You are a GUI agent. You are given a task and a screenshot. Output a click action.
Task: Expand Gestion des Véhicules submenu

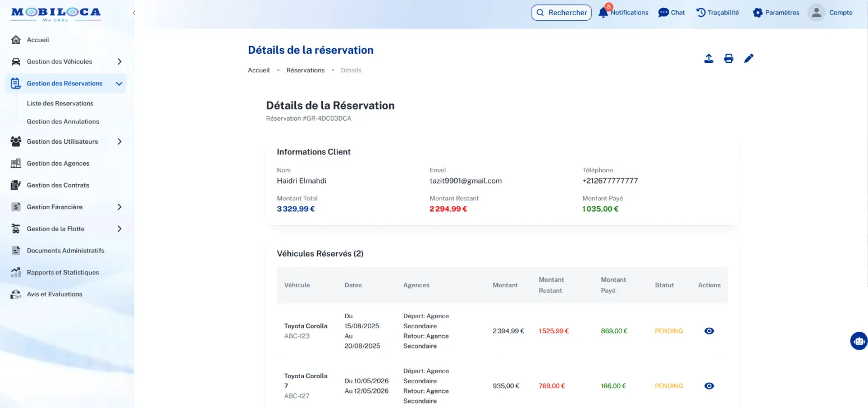point(119,62)
